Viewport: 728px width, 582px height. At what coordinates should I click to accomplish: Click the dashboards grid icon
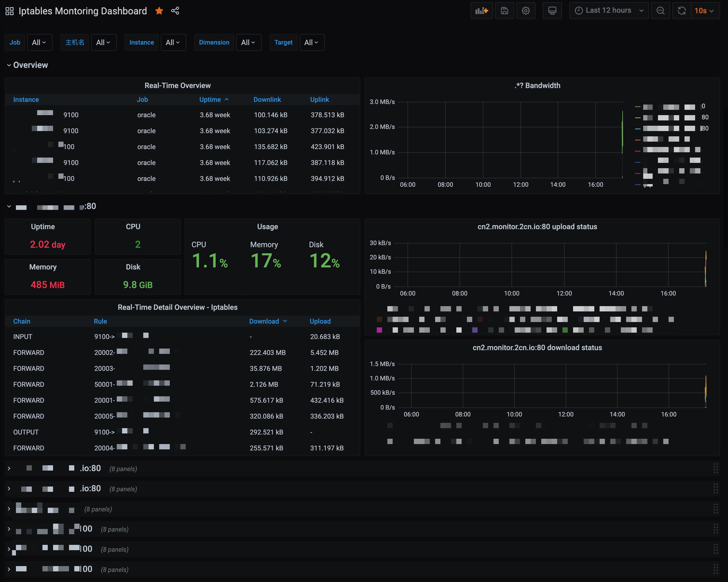(x=10, y=11)
